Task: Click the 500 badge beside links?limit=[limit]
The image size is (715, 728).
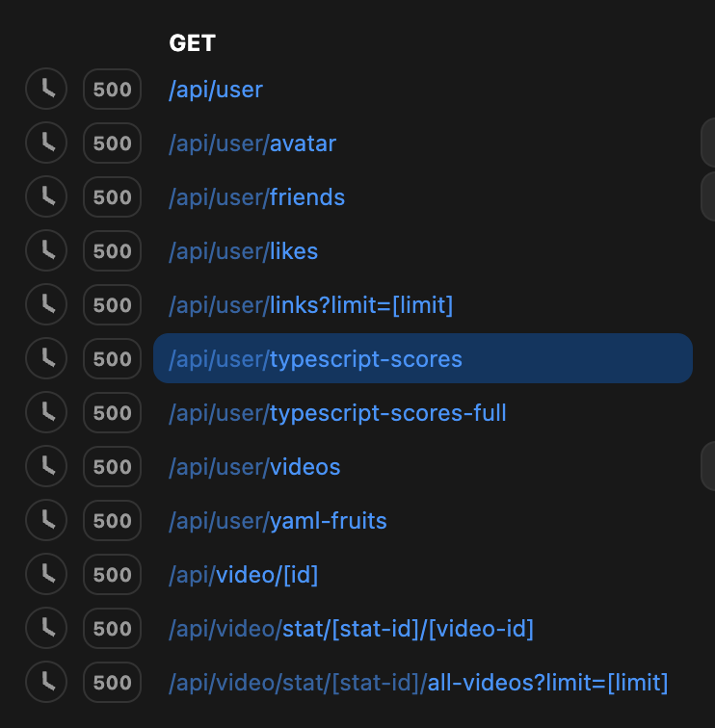Action: click(113, 305)
